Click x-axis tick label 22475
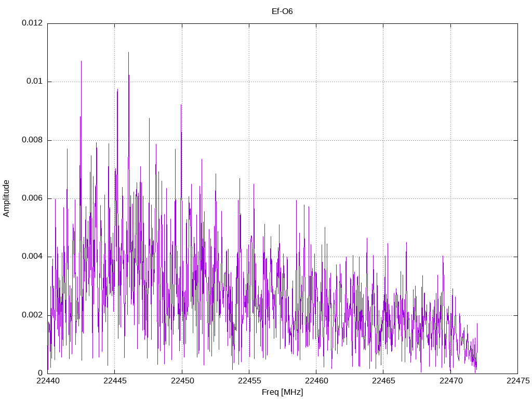 pyautogui.click(x=518, y=381)
